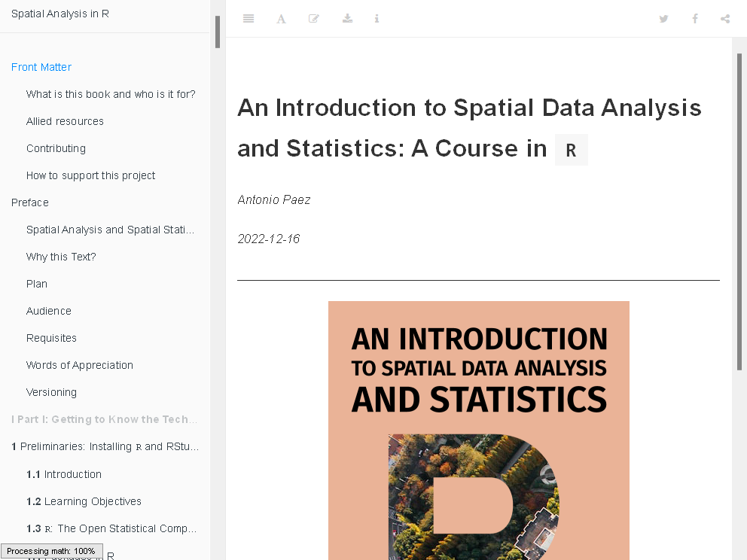Viewport: 747px width, 560px height.
Task: Click the Processing math progress indicator
Action: 51,550
